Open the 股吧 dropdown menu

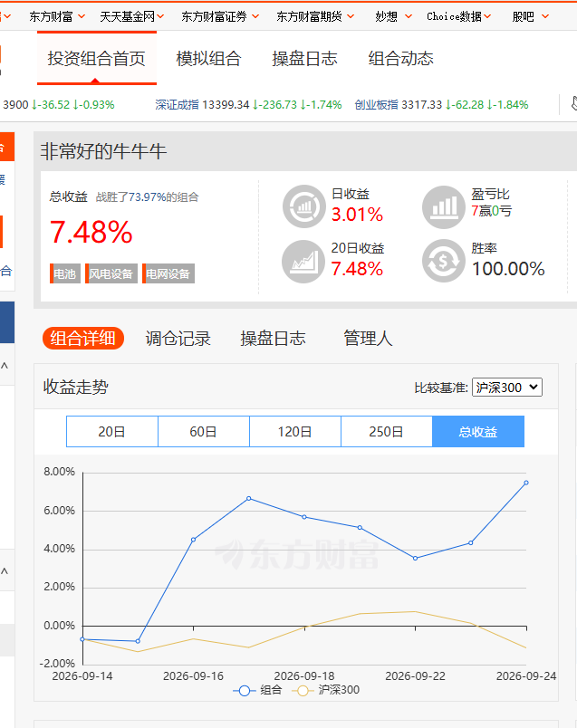(531, 16)
